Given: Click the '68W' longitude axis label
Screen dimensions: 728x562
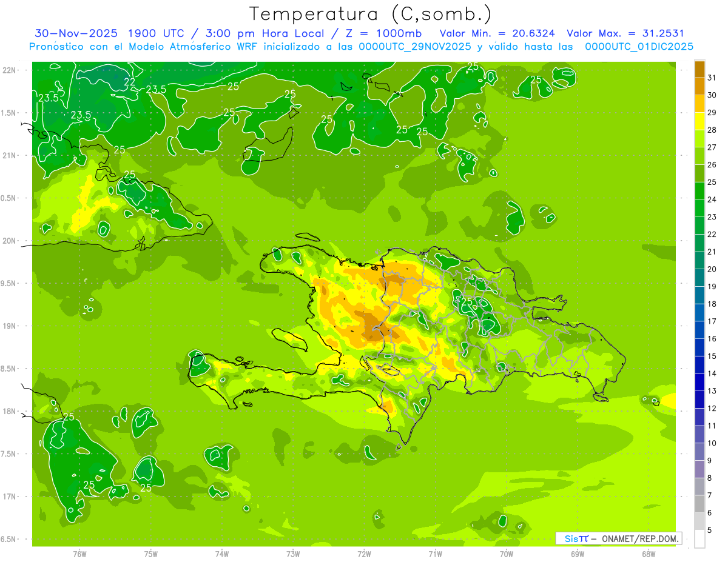Looking at the screenshot, I should point(649,554).
